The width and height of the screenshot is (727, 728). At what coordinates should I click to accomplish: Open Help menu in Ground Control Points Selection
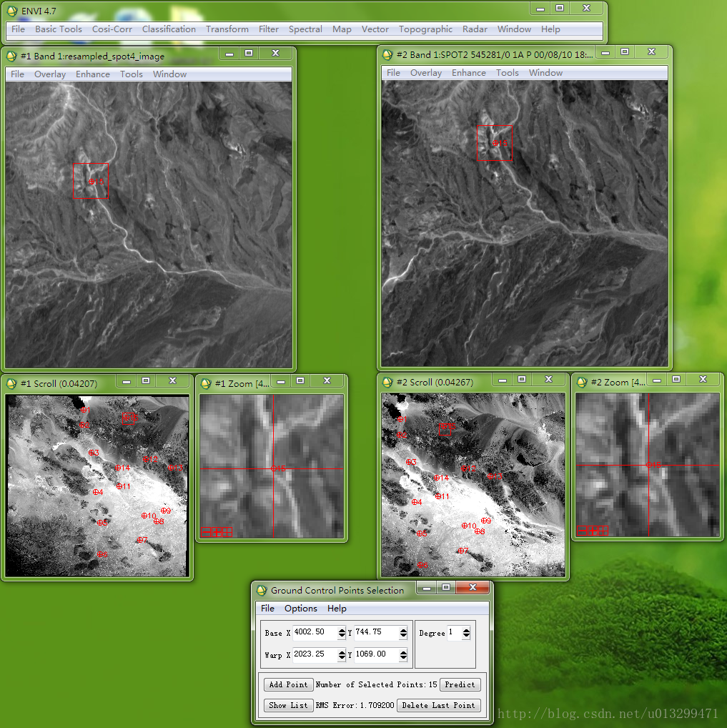(337, 608)
